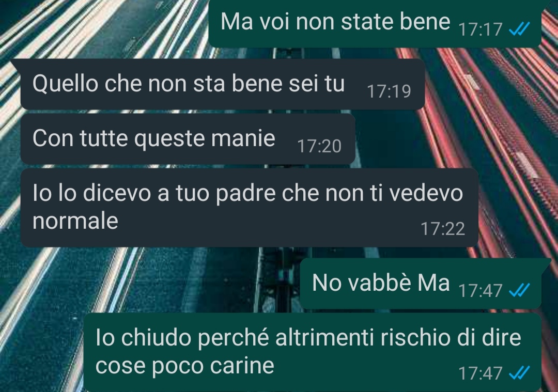The width and height of the screenshot is (558, 392).
Task: Tap the blue read-receipt ticks at 17:17
Action: pyautogui.click(x=519, y=29)
